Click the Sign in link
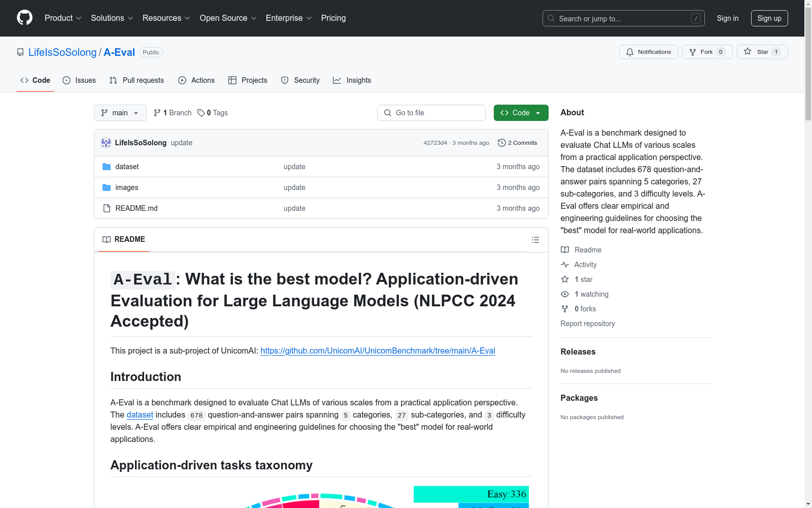 click(x=728, y=18)
